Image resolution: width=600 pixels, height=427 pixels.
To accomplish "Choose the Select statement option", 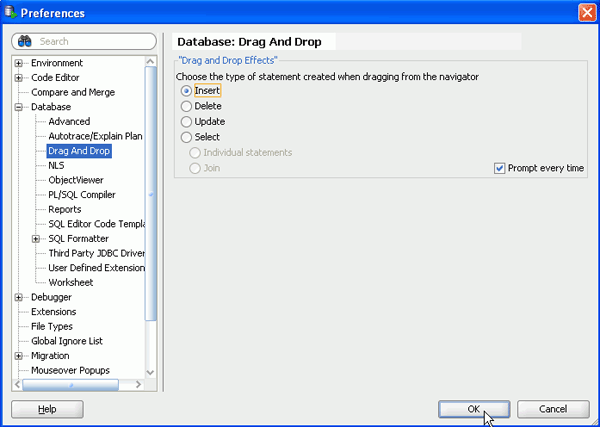I will pyautogui.click(x=186, y=137).
